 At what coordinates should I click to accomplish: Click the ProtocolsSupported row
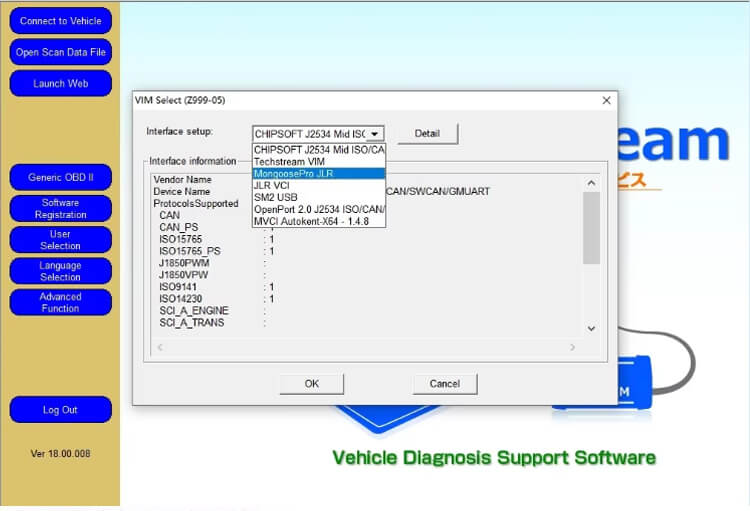196,203
